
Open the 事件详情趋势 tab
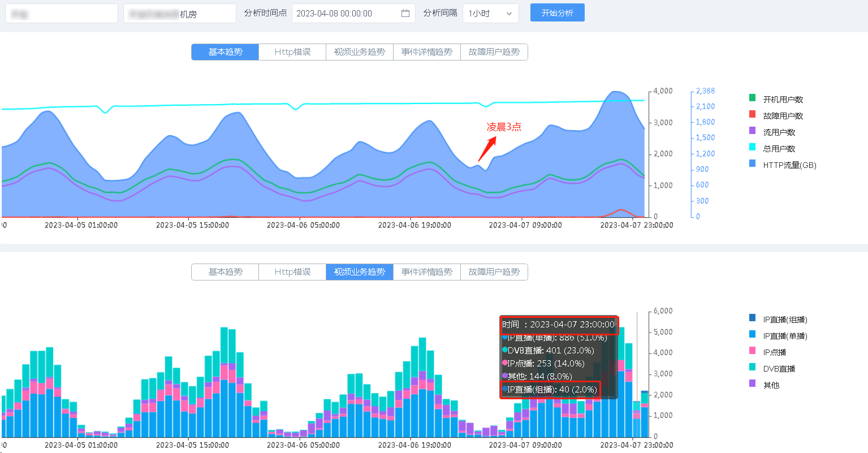click(x=427, y=51)
